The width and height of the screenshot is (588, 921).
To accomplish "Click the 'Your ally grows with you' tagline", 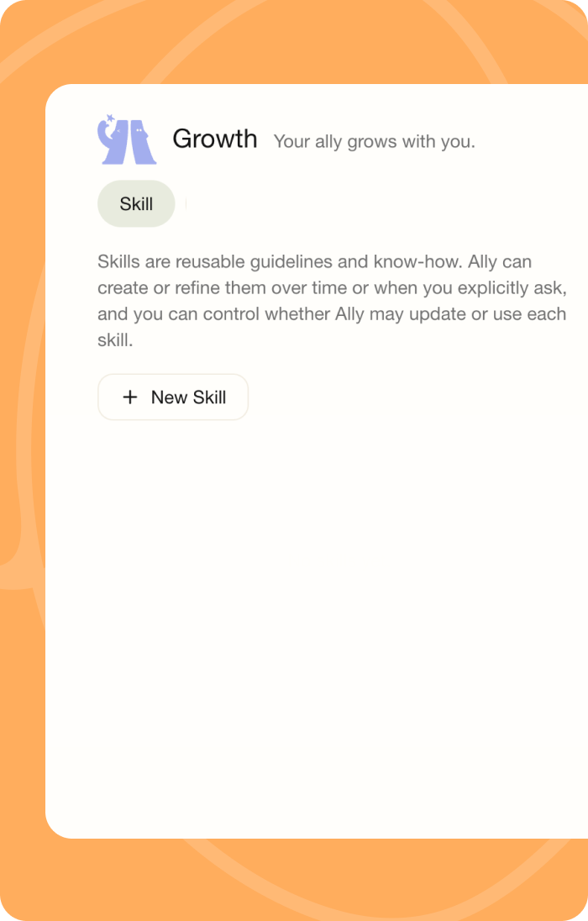I will [x=374, y=142].
